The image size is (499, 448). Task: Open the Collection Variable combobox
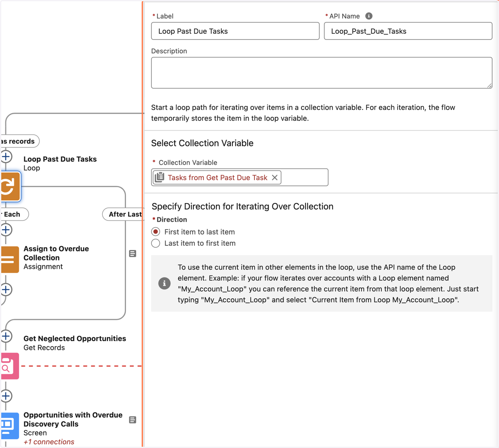[240, 178]
